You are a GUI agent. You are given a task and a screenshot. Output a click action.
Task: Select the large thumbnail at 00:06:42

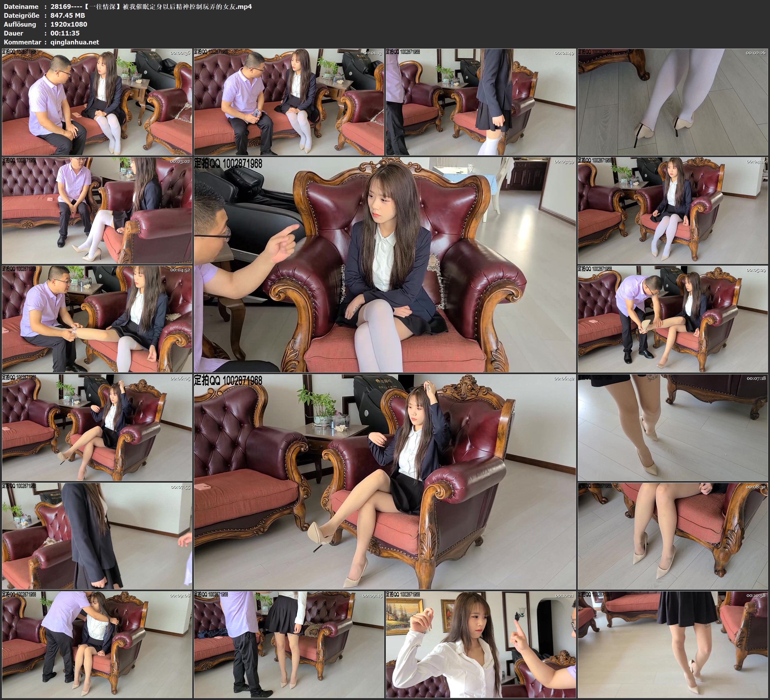pos(385,481)
